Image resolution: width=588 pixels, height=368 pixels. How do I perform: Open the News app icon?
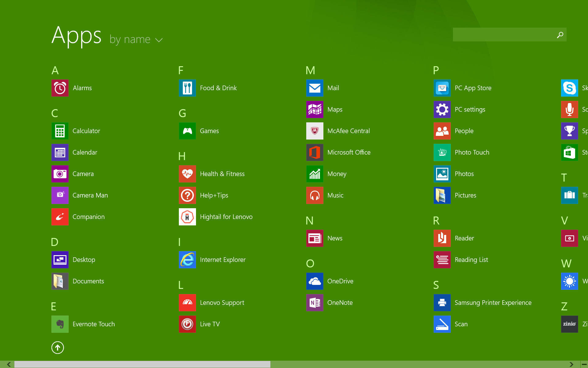315,238
